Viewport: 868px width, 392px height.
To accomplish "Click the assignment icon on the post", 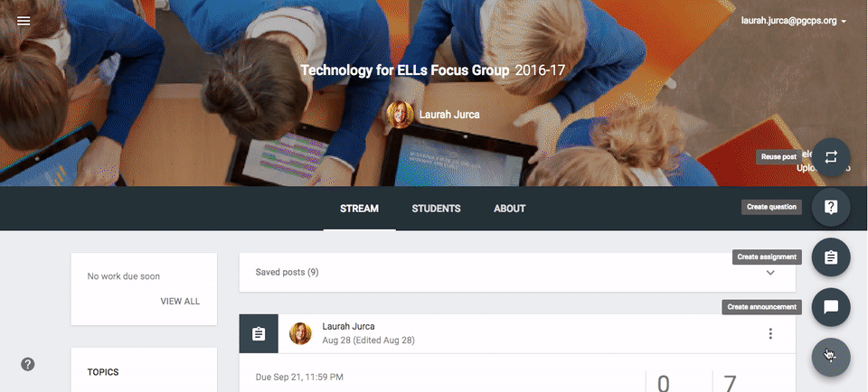I will click(259, 333).
